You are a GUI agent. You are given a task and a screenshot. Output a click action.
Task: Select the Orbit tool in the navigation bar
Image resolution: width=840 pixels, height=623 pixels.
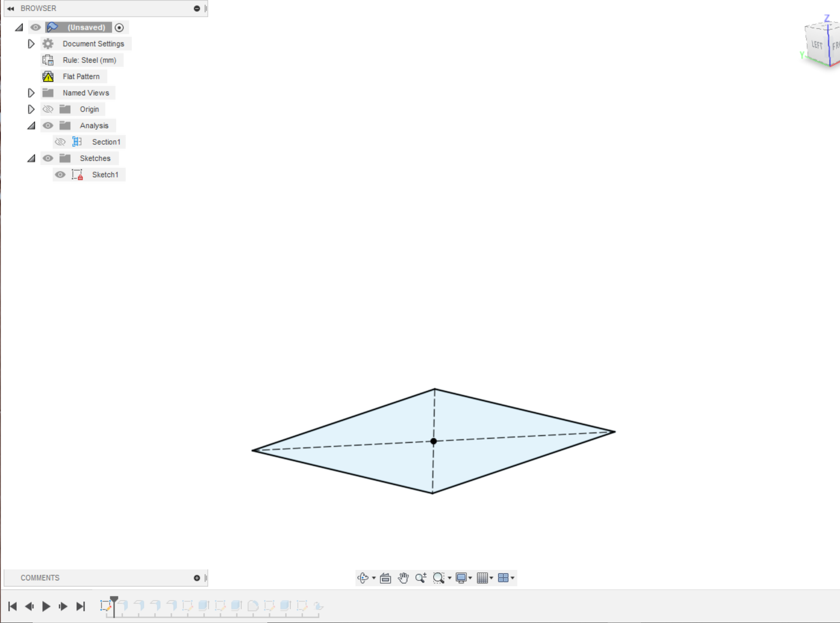click(x=363, y=578)
